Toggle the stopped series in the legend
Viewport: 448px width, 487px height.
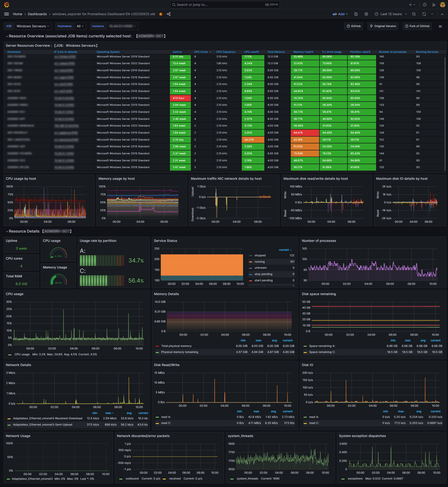(260, 255)
